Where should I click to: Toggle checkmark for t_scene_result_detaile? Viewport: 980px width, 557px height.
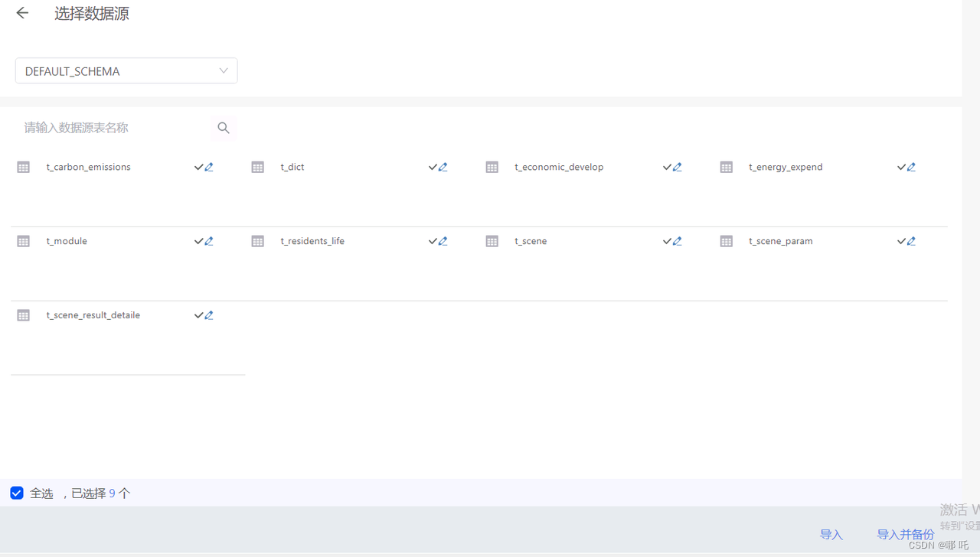click(198, 315)
